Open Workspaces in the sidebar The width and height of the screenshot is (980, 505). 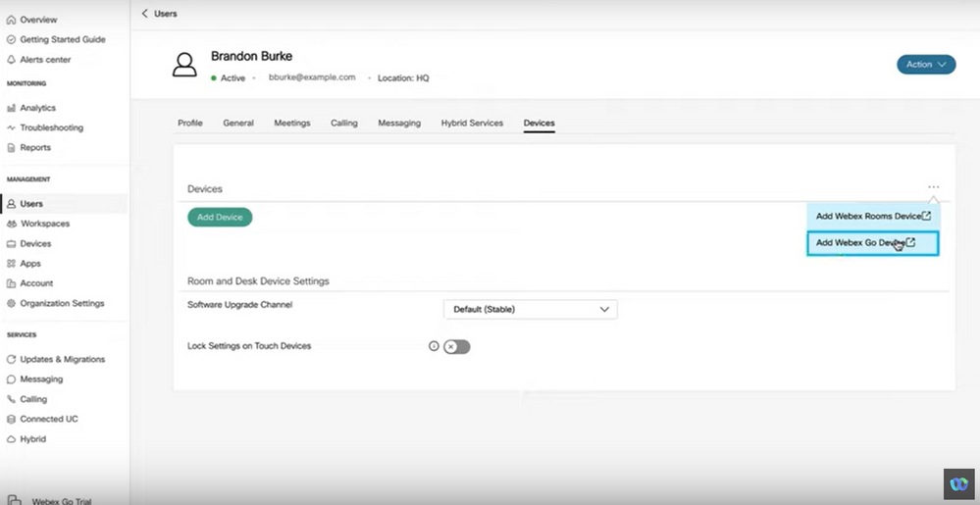click(45, 224)
